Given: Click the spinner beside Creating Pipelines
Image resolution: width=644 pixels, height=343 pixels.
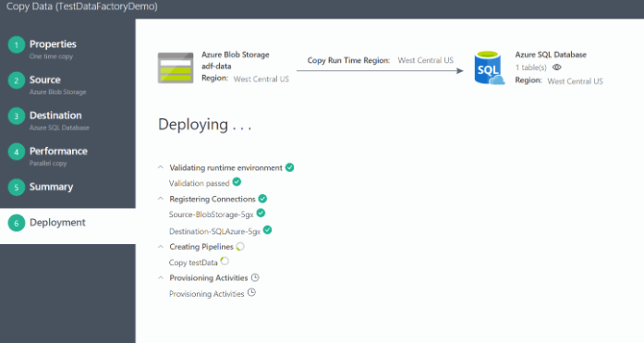Looking at the screenshot, I should point(240,246).
